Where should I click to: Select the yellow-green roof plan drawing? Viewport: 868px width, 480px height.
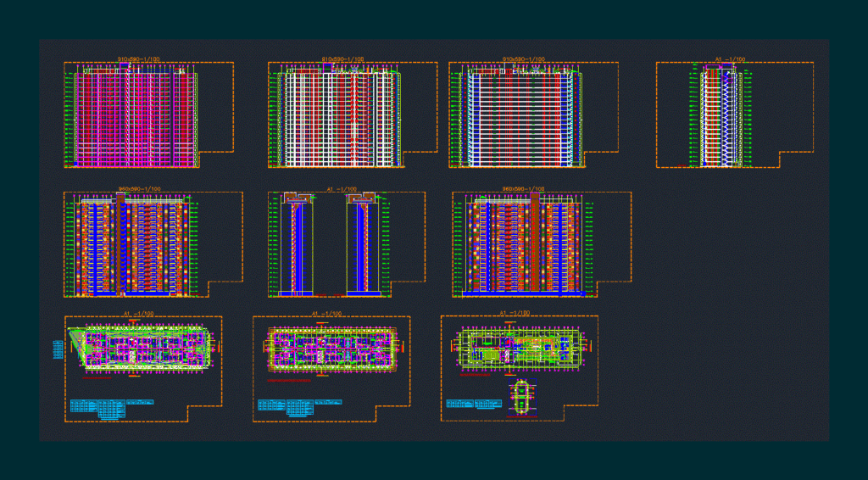520,348
